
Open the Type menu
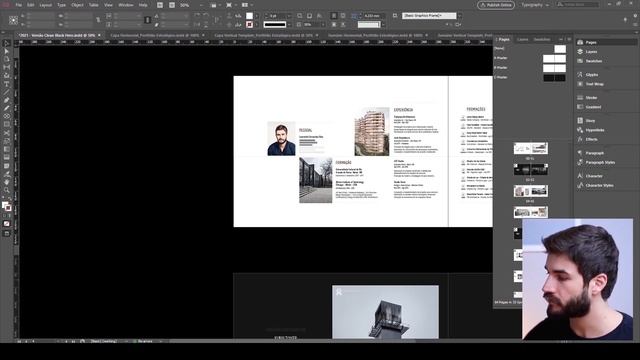[61, 5]
